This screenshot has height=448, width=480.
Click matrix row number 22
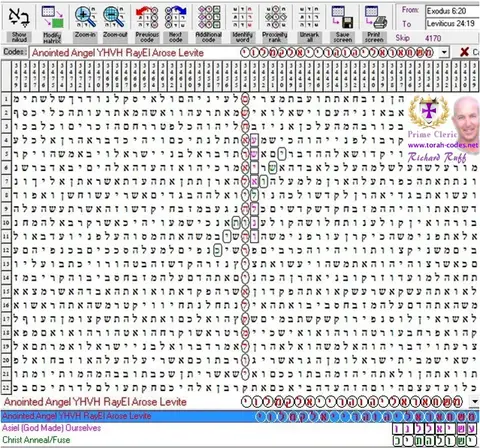point(6,387)
